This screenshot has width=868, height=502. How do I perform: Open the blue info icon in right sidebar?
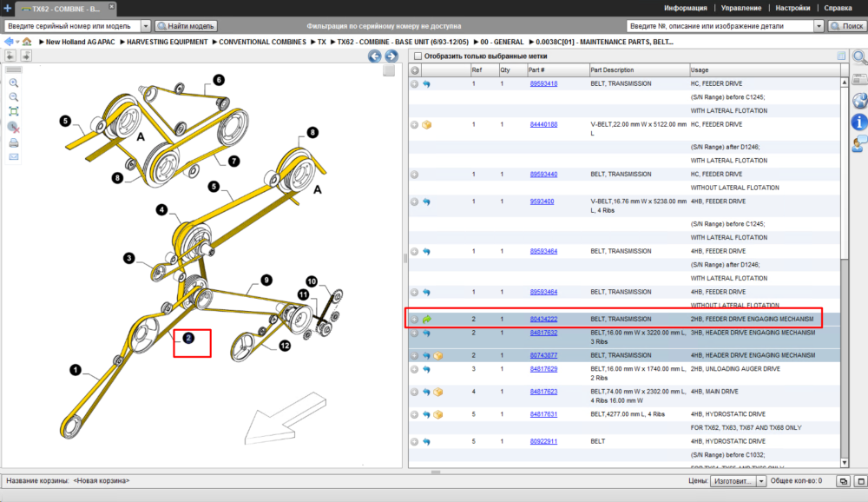tap(859, 122)
